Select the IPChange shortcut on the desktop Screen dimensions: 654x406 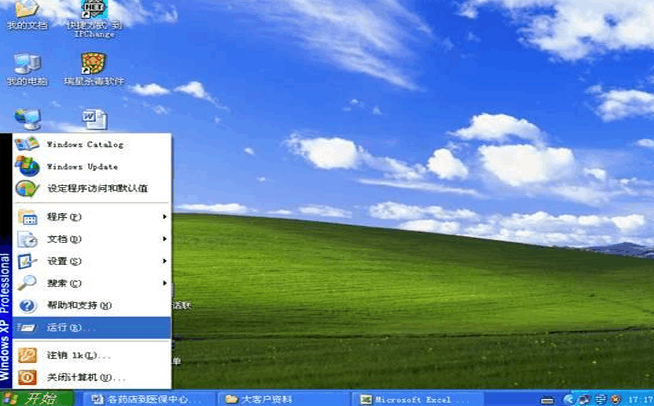click(94, 19)
